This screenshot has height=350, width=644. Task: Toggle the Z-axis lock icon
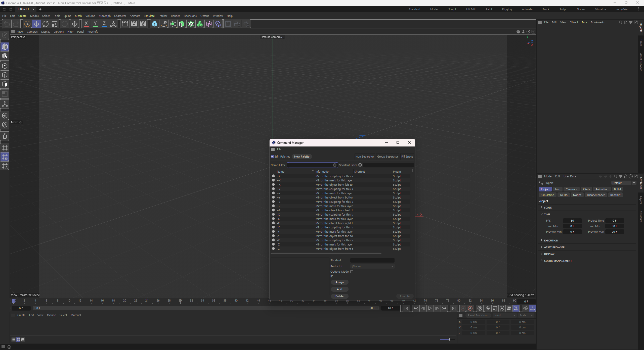point(104,24)
